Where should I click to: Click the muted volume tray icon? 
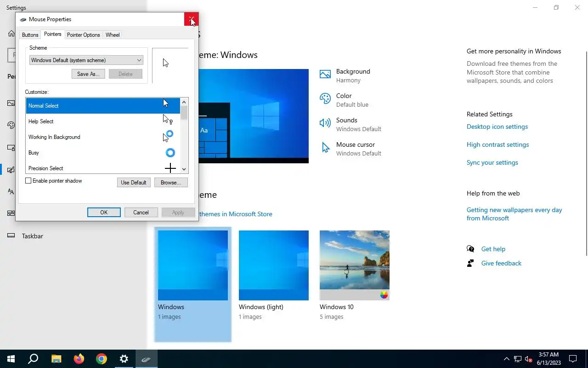(x=529, y=359)
